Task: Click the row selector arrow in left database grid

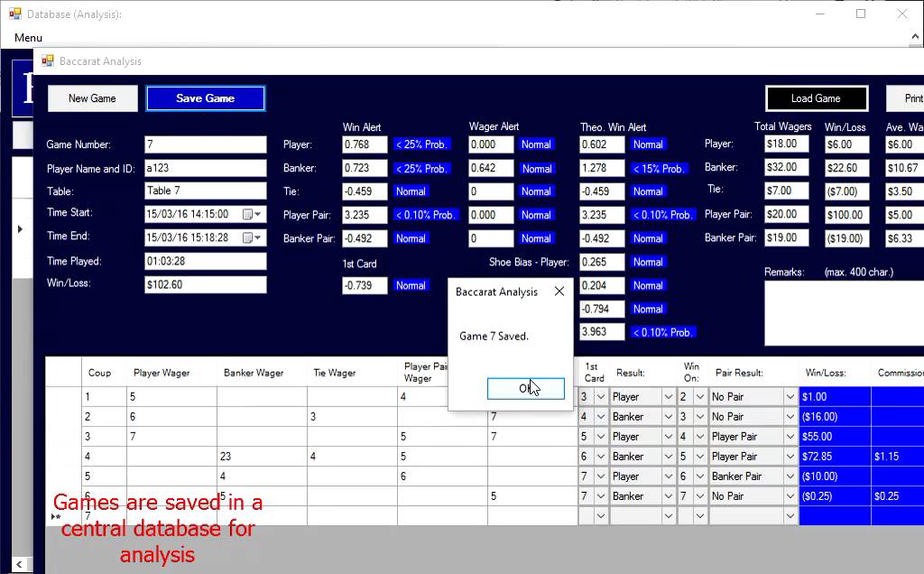Action: coord(20,228)
